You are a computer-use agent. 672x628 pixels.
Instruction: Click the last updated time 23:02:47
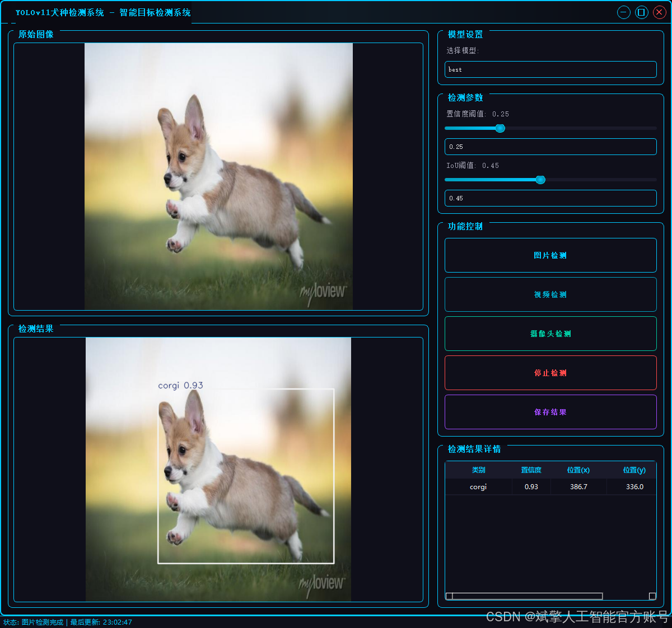pos(118,622)
